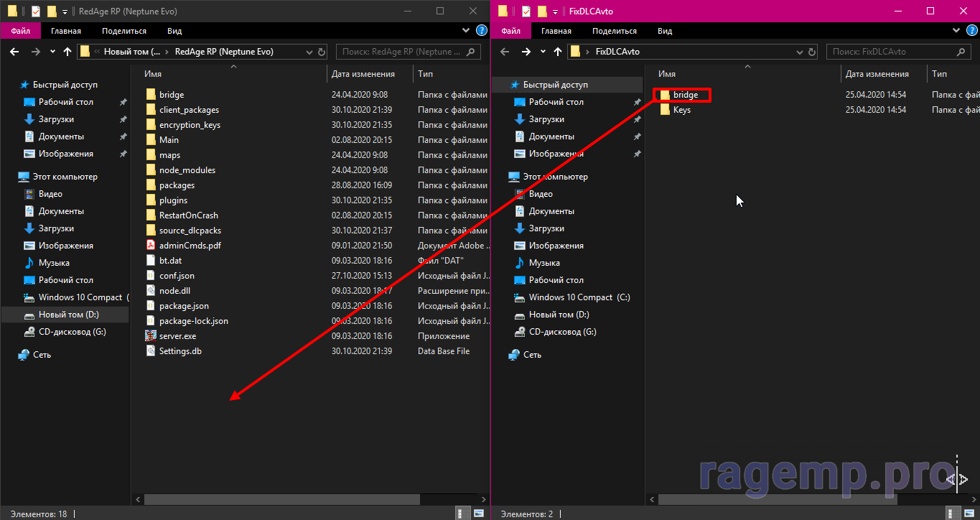Expand ribbon in FixDLCAvto window
Viewport: 980px width, 520px height.
tap(956, 30)
